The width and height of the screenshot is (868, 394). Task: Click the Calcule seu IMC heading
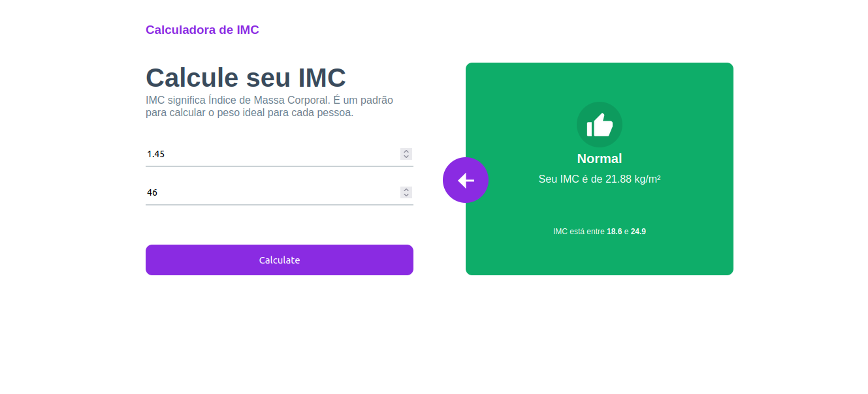tap(246, 77)
